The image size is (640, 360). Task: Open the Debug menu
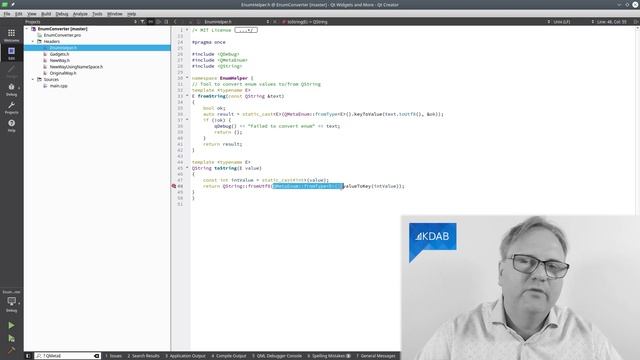pos(62,14)
